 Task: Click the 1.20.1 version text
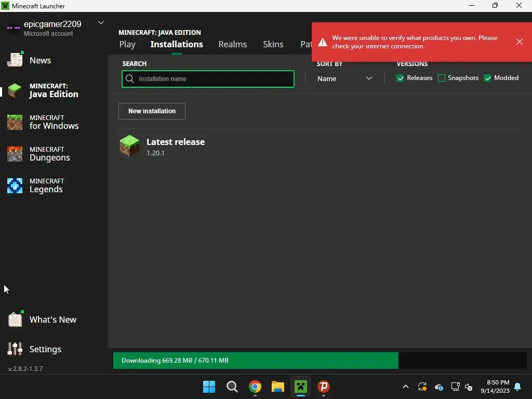pos(155,153)
